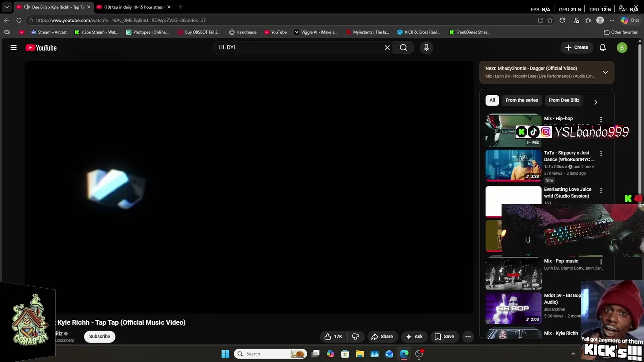The image size is (644, 362).
Task: Switch to Dee Billz x Kyle Richh tab
Action: point(53,7)
